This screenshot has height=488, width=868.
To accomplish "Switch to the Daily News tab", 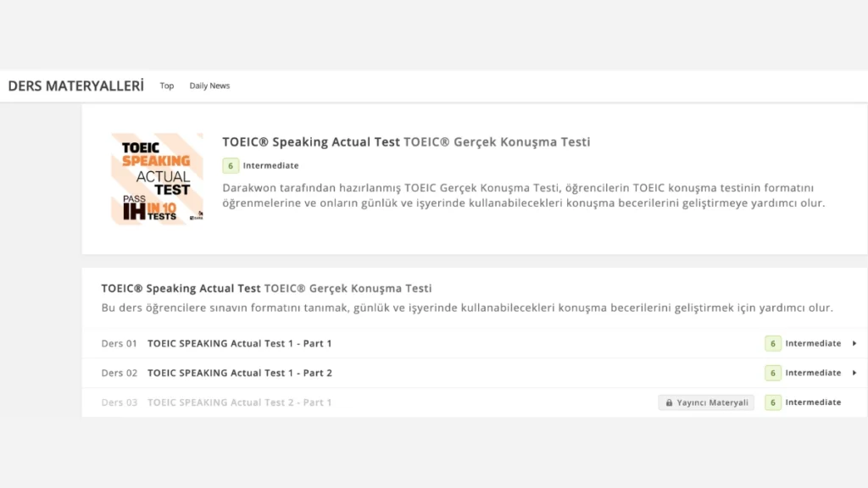I will (209, 86).
